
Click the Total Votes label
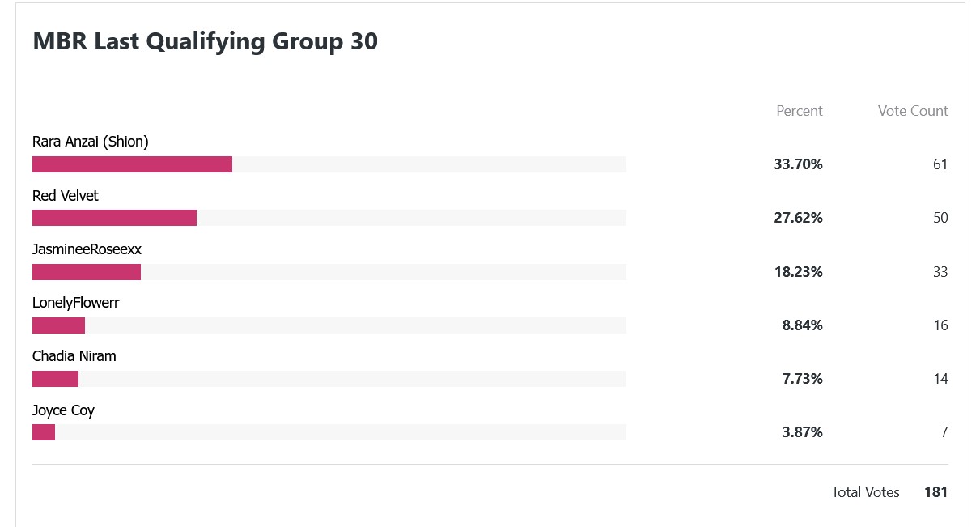tap(865, 492)
